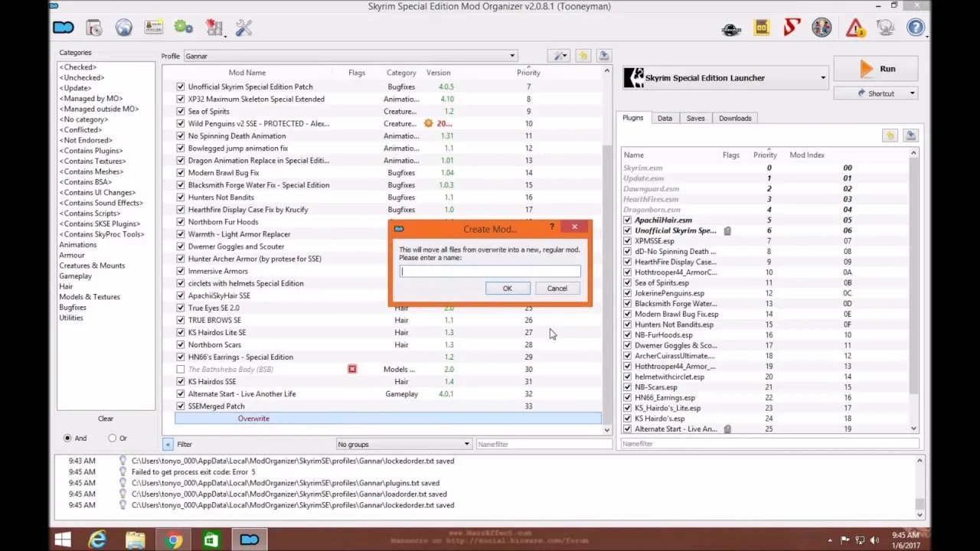The image size is (980, 551).
Task: Open Mod Organizer settings with the gears icon
Action: [183, 28]
